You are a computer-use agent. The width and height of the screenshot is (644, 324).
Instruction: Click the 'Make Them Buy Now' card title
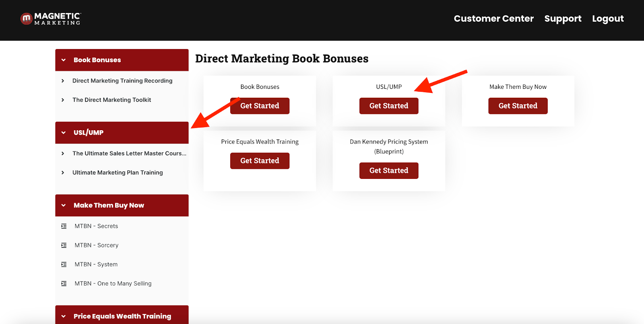[518, 87]
